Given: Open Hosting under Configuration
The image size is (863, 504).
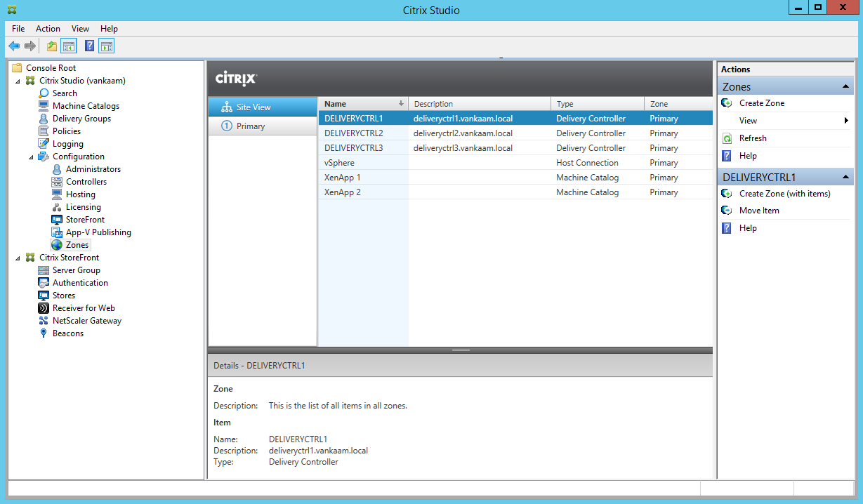Looking at the screenshot, I should tap(81, 194).
